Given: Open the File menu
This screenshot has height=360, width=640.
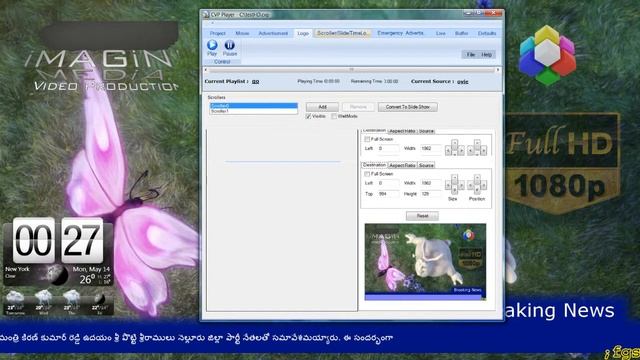Looking at the screenshot, I should pyautogui.click(x=471, y=55).
